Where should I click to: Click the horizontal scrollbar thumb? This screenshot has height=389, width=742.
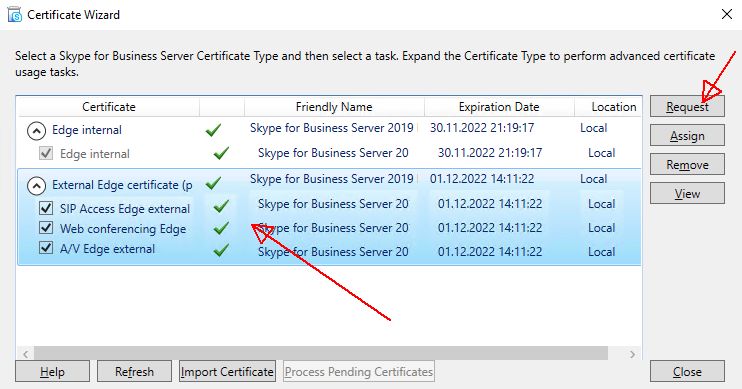321,353
